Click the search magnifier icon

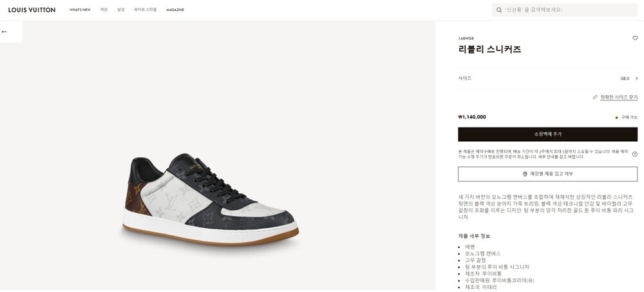coord(499,10)
